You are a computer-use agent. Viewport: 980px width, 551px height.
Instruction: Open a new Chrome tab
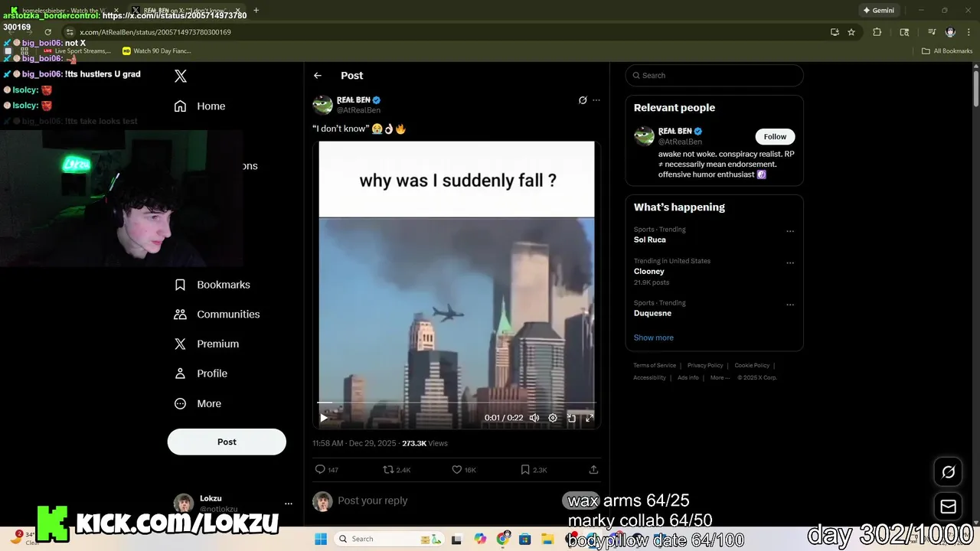pyautogui.click(x=256, y=11)
